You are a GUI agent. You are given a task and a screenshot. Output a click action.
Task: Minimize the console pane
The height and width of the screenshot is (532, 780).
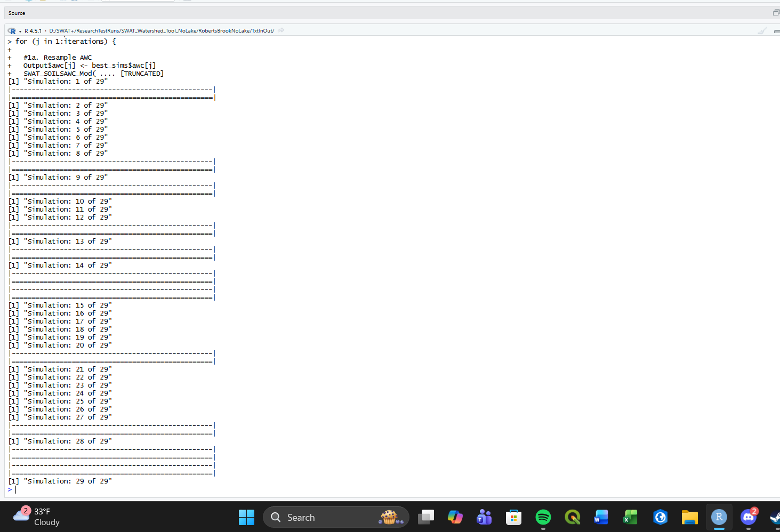click(x=776, y=31)
